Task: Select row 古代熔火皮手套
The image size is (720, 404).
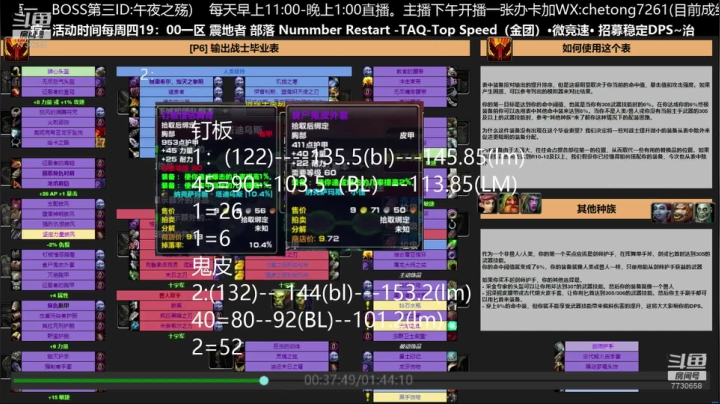Action: 602,356
